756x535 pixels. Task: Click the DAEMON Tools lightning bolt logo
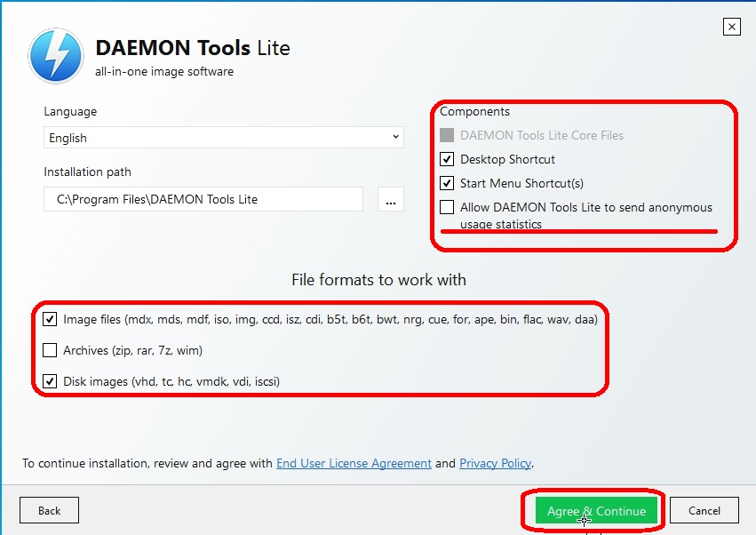point(55,55)
